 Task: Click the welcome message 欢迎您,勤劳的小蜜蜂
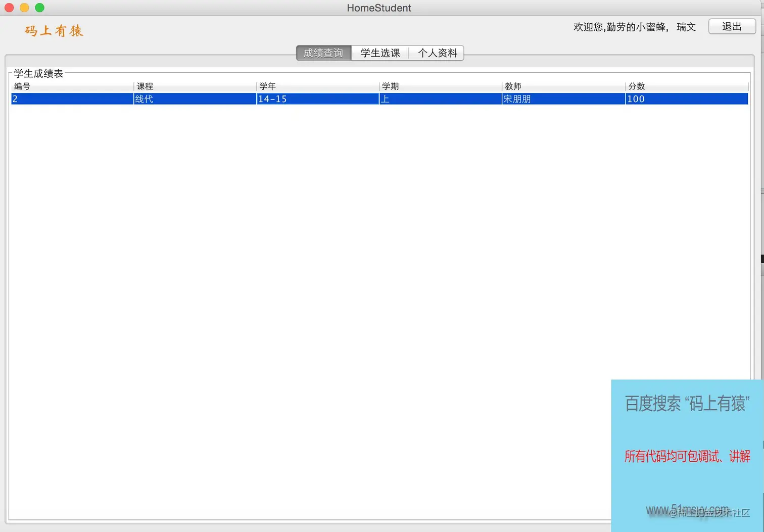(x=620, y=27)
